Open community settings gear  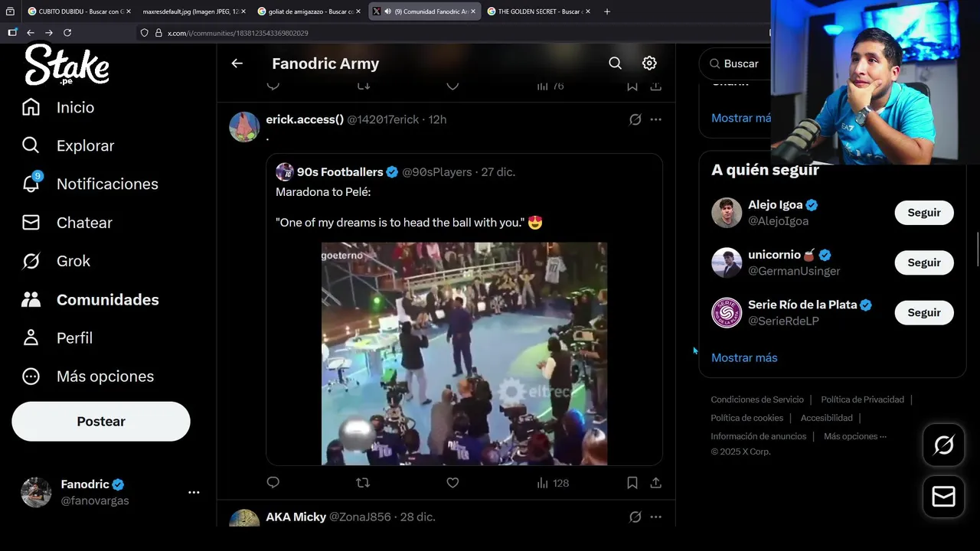[x=649, y=64]
